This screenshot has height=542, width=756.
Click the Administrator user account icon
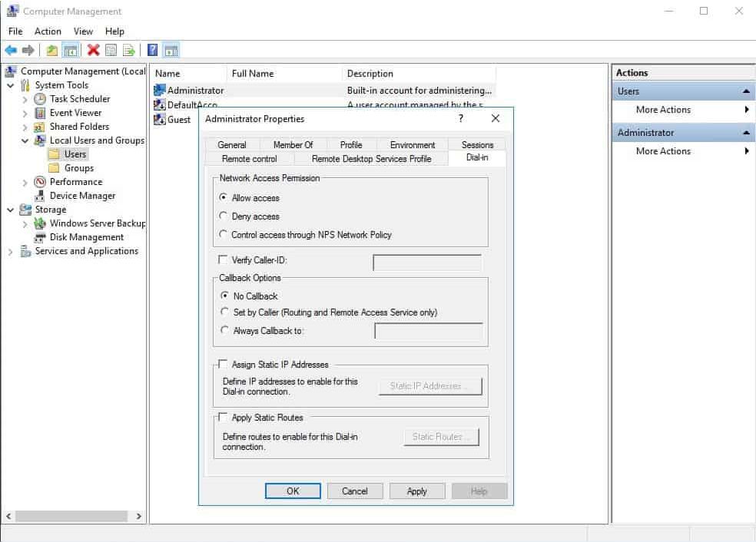(160, 90)
